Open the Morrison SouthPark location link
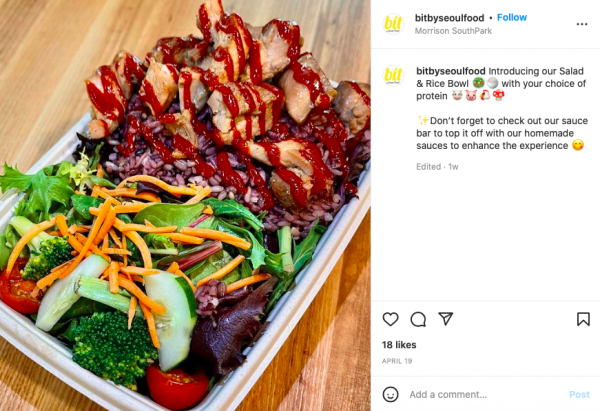 point(453,31)
